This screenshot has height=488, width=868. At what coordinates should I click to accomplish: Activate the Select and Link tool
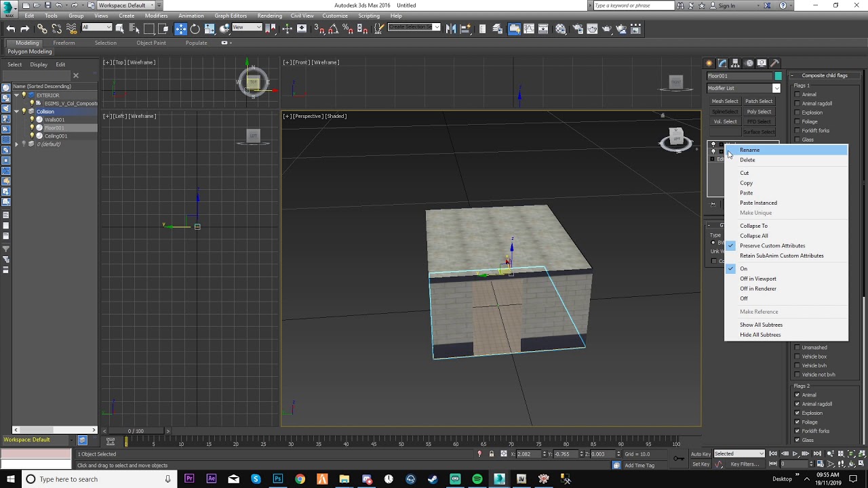point(42,28)
